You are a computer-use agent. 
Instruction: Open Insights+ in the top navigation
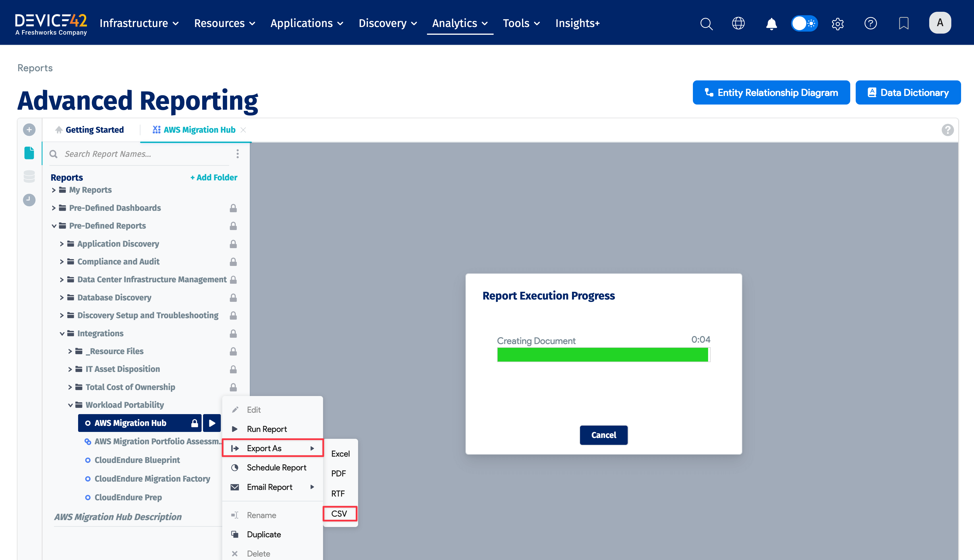[577, 24]
